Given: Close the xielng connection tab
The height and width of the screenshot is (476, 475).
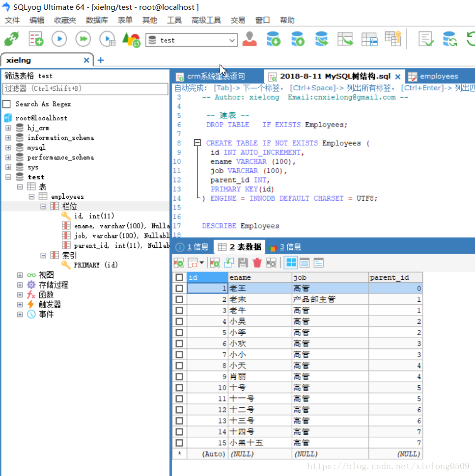Looking at the screenshot, I should (x=86, y=60).
